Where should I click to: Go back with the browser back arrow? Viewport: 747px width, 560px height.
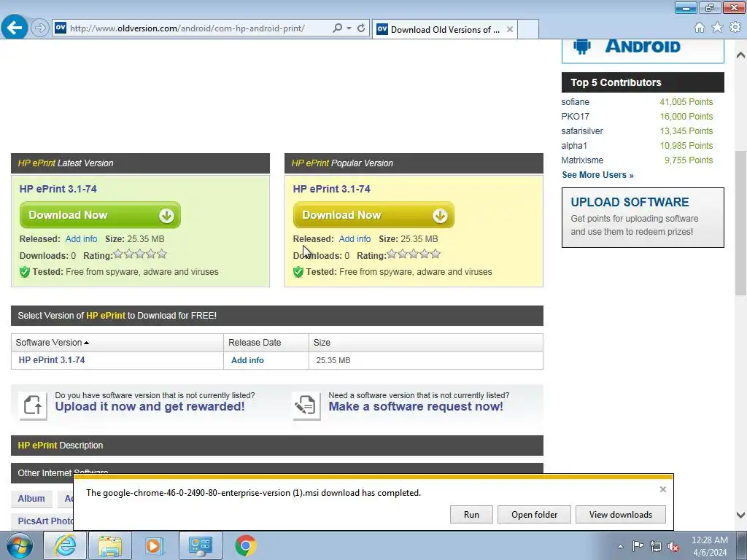click(15, 28)
